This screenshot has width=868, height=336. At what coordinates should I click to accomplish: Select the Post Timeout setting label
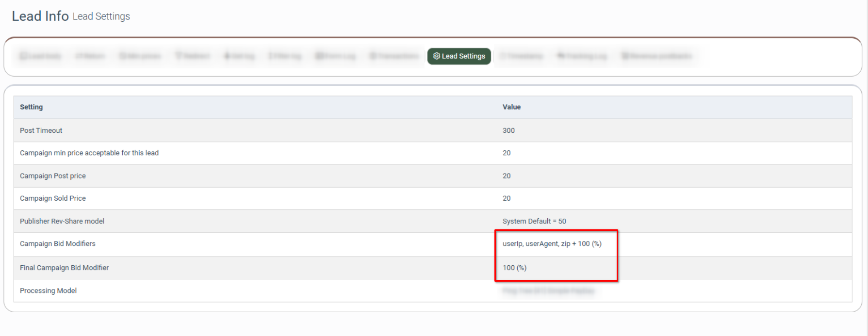[x=41, y=130]
